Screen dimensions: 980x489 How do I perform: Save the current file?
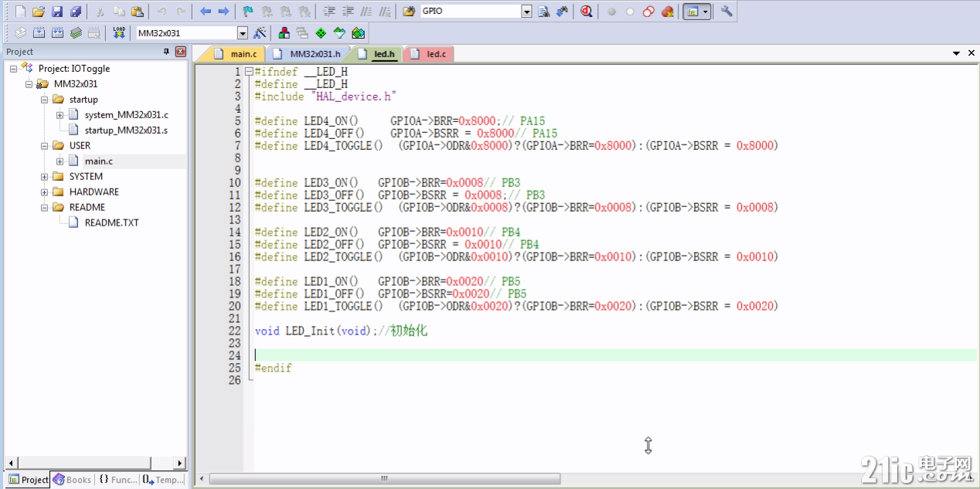57,12
